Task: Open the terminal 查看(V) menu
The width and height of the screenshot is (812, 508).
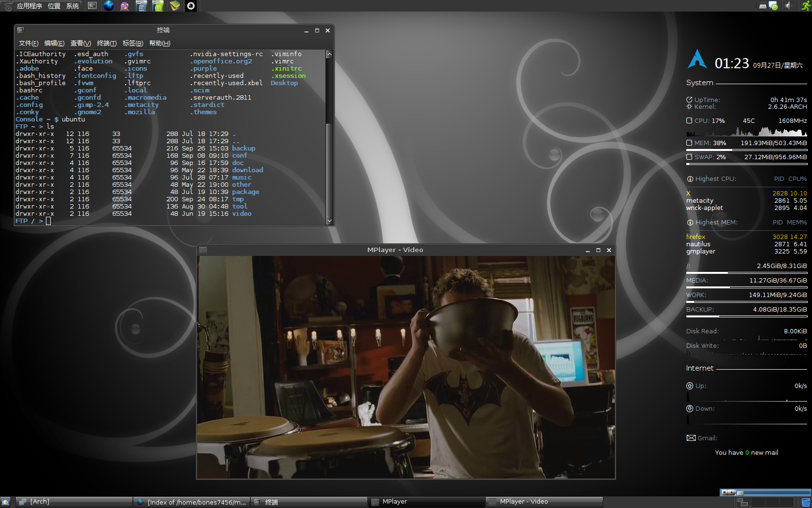Action: 80,43
